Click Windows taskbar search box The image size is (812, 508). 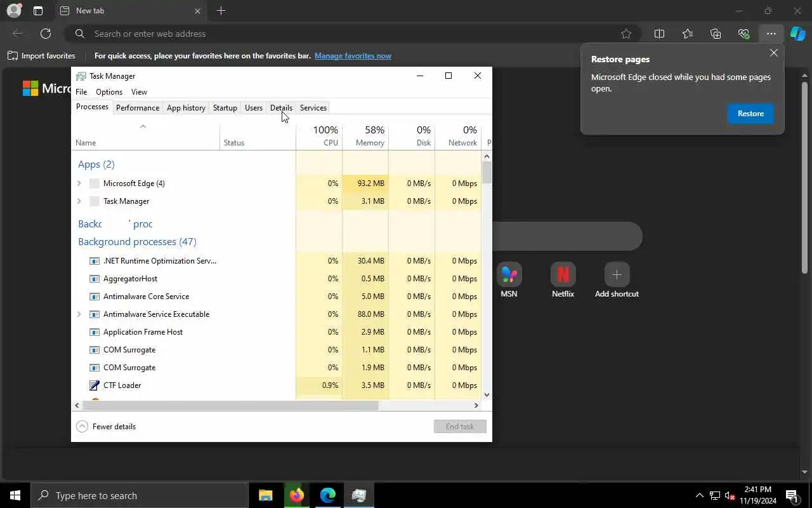tap(140, 495)
